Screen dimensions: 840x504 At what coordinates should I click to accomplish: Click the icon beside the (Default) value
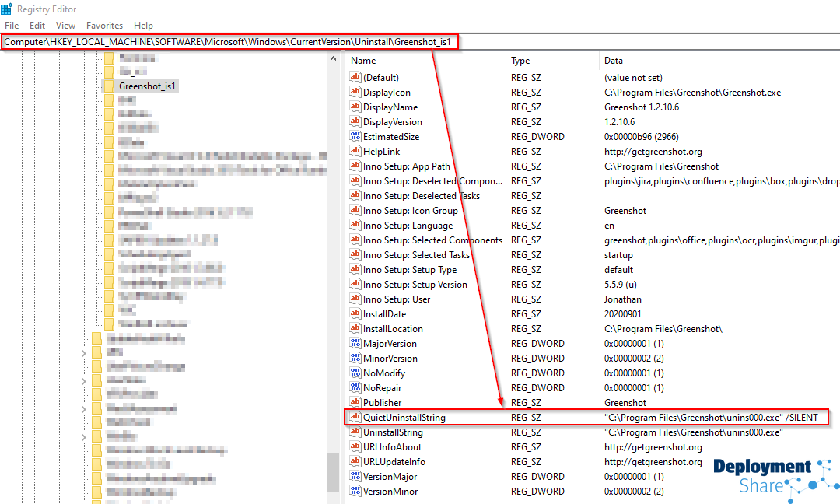click(355, 78)
